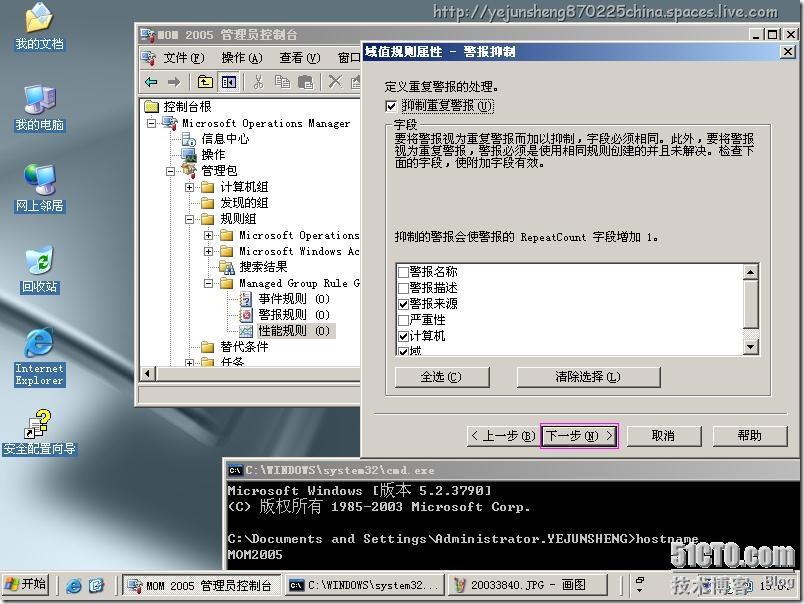Open 网上邻居 desktop icon
804x604 pixels.
39,189
